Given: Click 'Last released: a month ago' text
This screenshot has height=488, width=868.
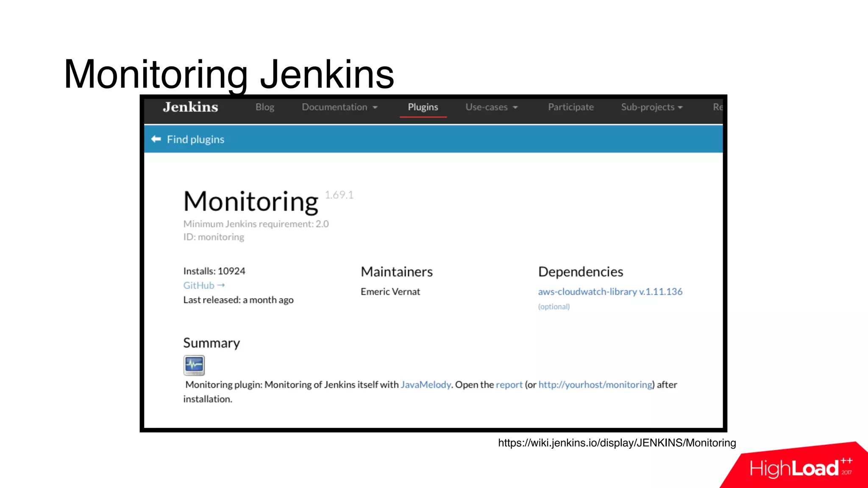Looking at the screenshot, I should [238, 300].
